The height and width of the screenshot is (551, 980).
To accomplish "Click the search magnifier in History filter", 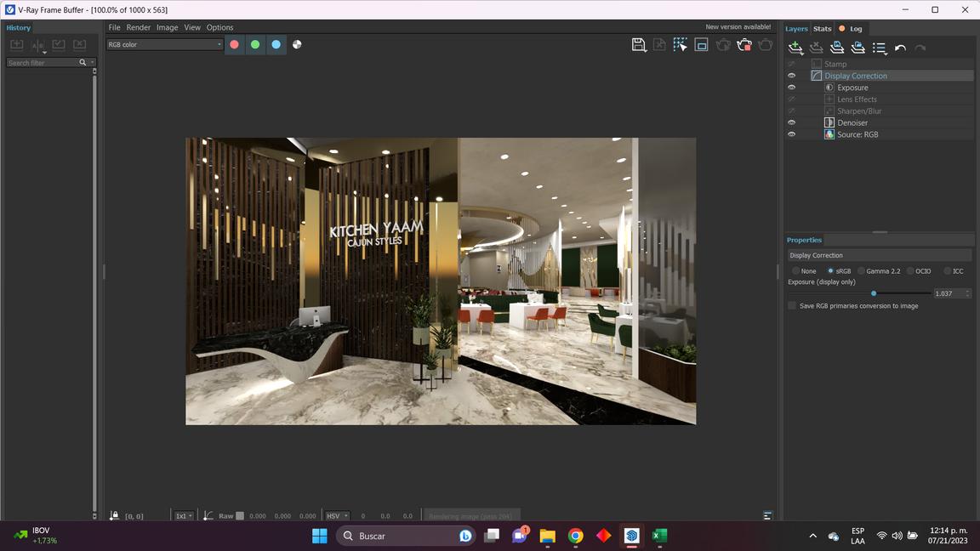I will coord(83,62).
